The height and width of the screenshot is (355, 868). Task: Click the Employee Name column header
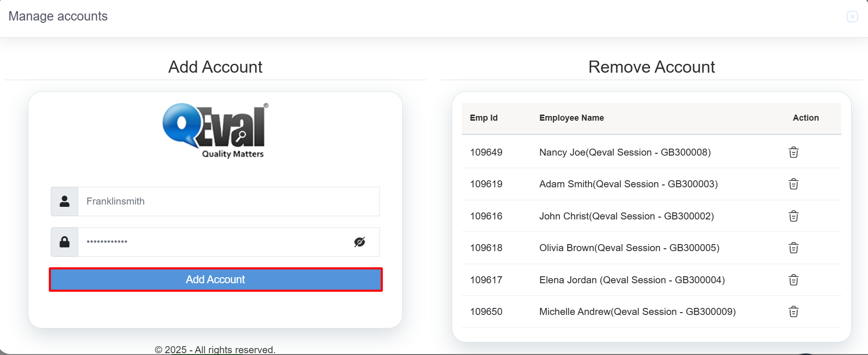(x=572, y=118)
